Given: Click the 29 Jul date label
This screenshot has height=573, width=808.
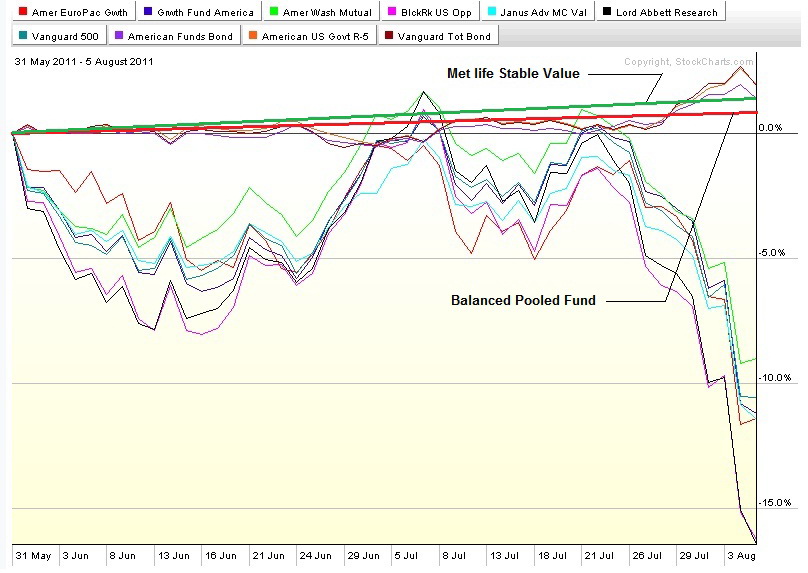Looking at the screenshot, I should pos(694,556).
